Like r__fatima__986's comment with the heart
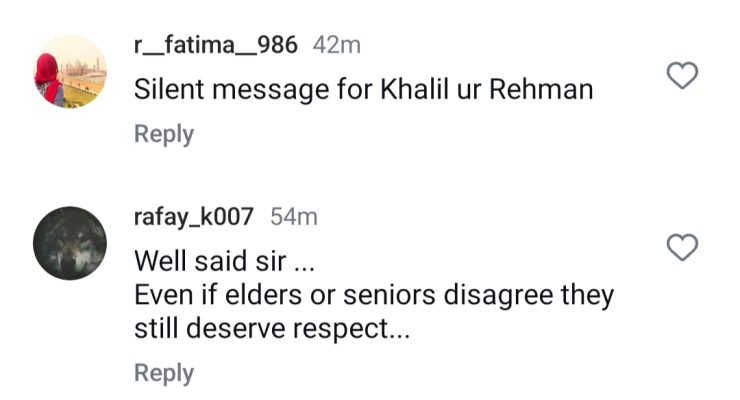Viewport: 740px width, 400px height. click(x=682, y=75)
